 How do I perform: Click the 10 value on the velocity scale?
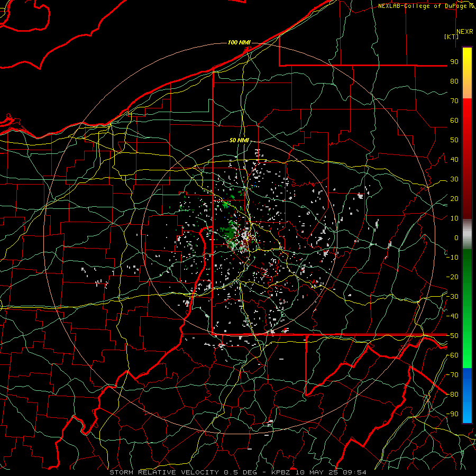click(x=454, y=218)
